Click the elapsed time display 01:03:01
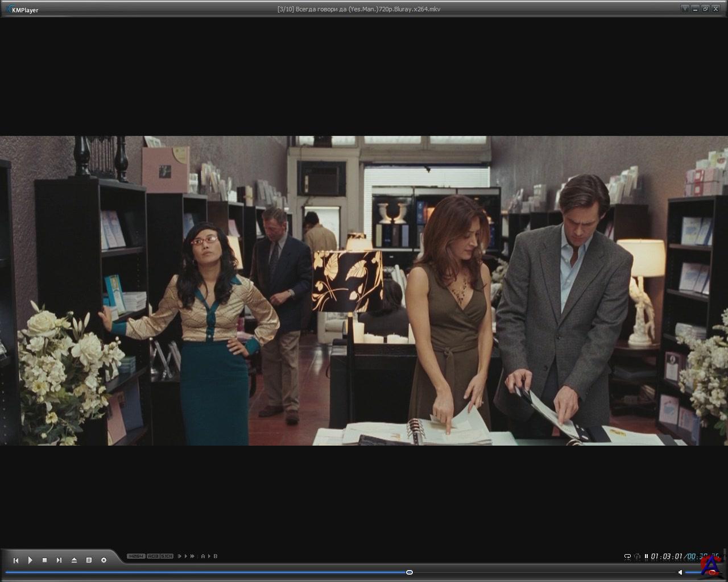The height and width of the screenshot is (582, 728). coord(667,556)
